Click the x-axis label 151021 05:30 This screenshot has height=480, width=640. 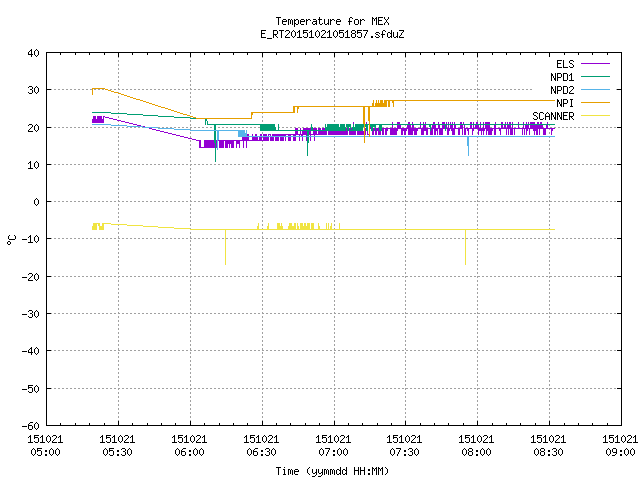pos(117,446)
